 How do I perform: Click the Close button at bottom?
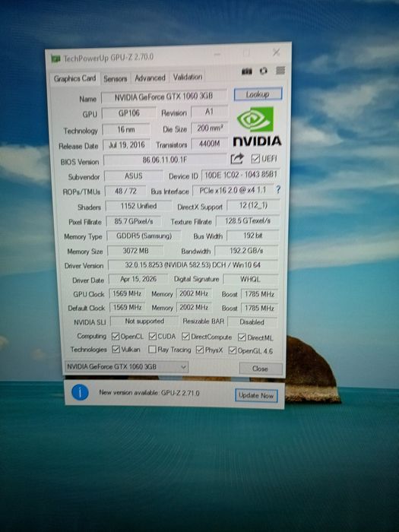click(260, 369)
